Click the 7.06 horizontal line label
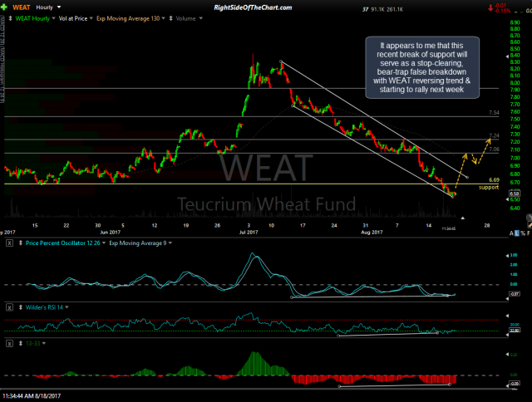532x402 pixels. pos(494,150)
